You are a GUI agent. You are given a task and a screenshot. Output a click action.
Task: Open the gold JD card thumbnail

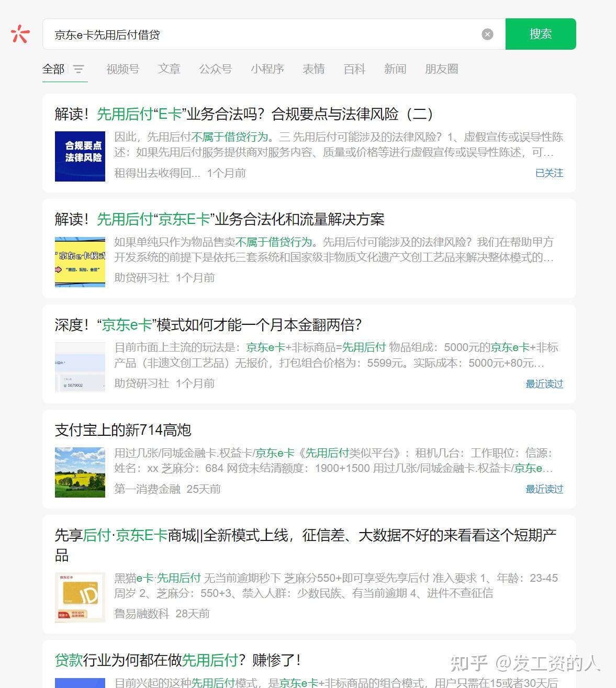[80, 597]
